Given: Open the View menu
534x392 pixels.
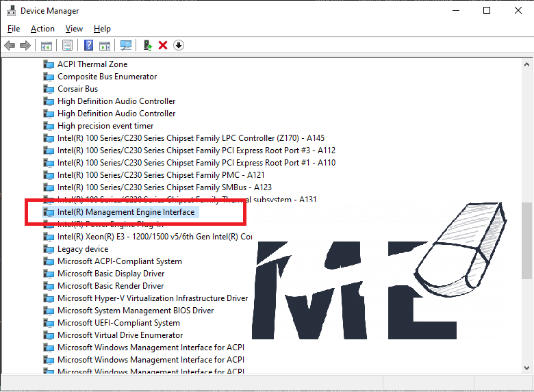Looking at the screenshot, I should (74, 29).
